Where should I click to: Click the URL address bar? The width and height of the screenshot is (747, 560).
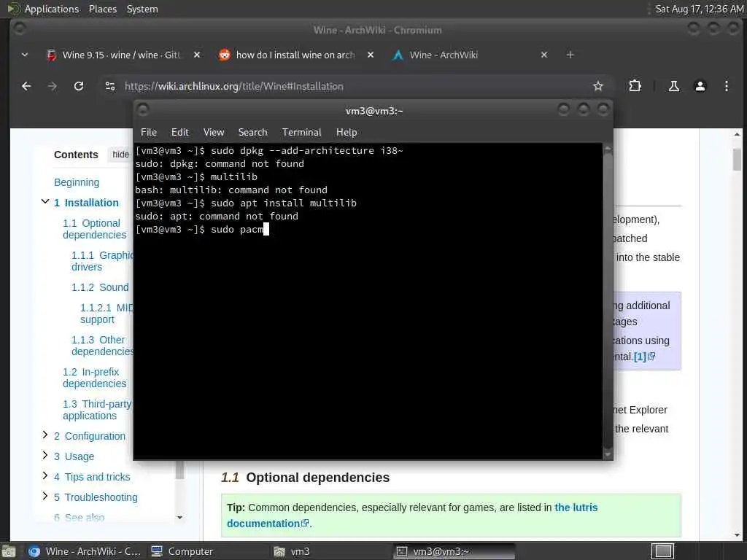(352, 86)
